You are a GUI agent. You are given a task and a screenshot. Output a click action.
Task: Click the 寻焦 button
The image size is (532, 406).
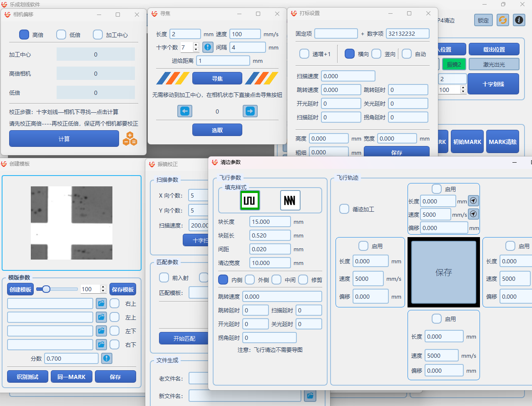point(217,78)
